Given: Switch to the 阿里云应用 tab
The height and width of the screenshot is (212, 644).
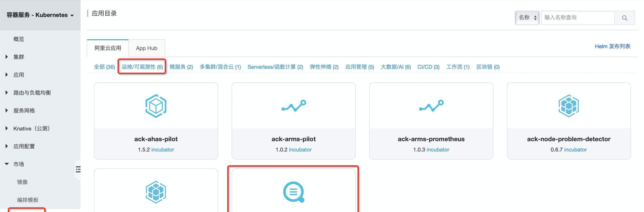Looking at the screenshot, I should point(108,48).
